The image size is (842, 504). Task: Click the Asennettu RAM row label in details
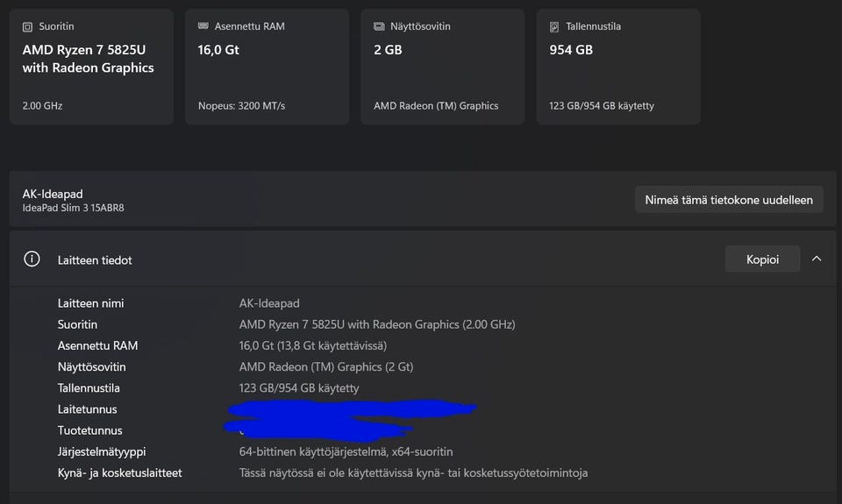coord(97,345)
